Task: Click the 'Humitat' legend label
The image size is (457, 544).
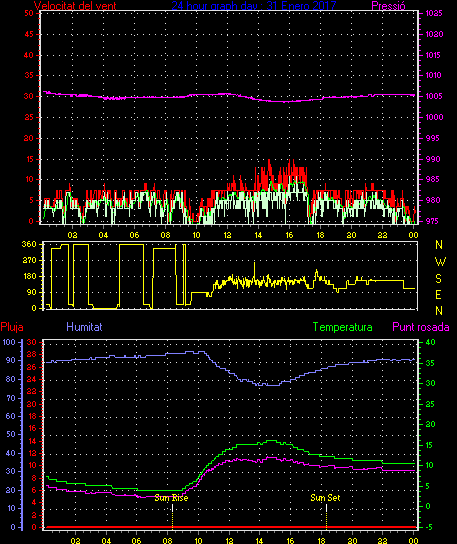Action: [84, 327]
